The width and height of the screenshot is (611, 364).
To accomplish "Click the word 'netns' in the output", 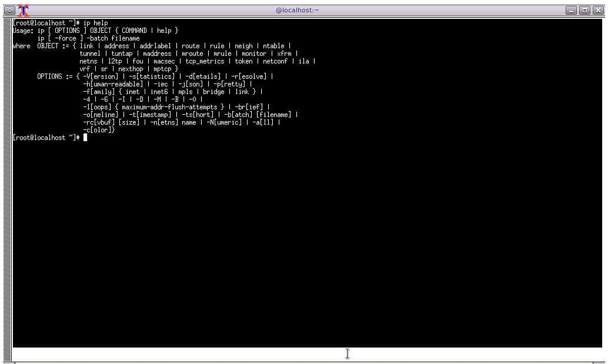I will click(88, 61).
